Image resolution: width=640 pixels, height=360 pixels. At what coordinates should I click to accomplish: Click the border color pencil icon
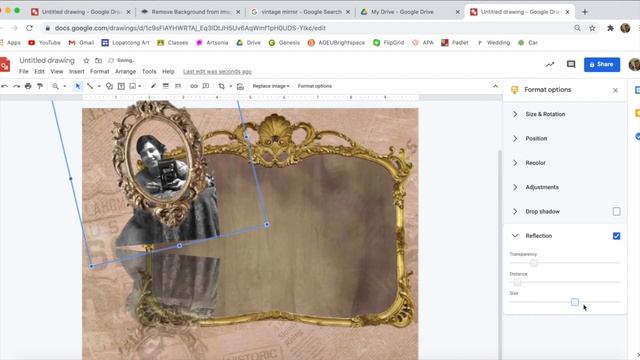click(153, 86)
